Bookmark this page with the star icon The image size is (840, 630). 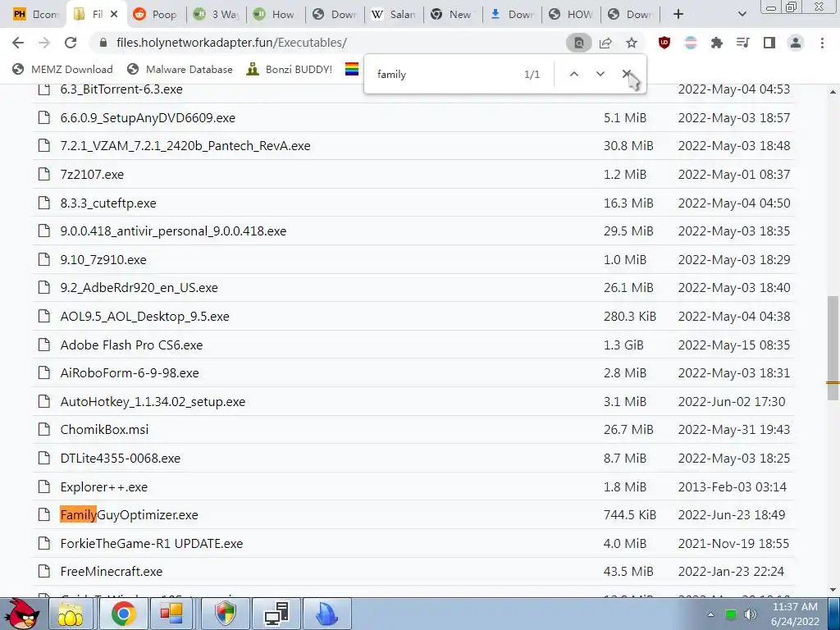click(x=632, y=43)
